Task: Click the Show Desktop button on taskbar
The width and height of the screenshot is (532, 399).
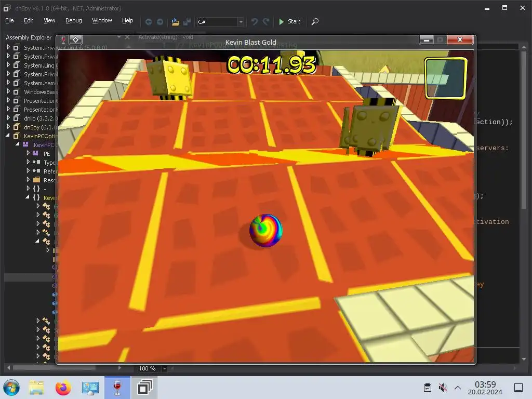Action: tap(518, 388)
